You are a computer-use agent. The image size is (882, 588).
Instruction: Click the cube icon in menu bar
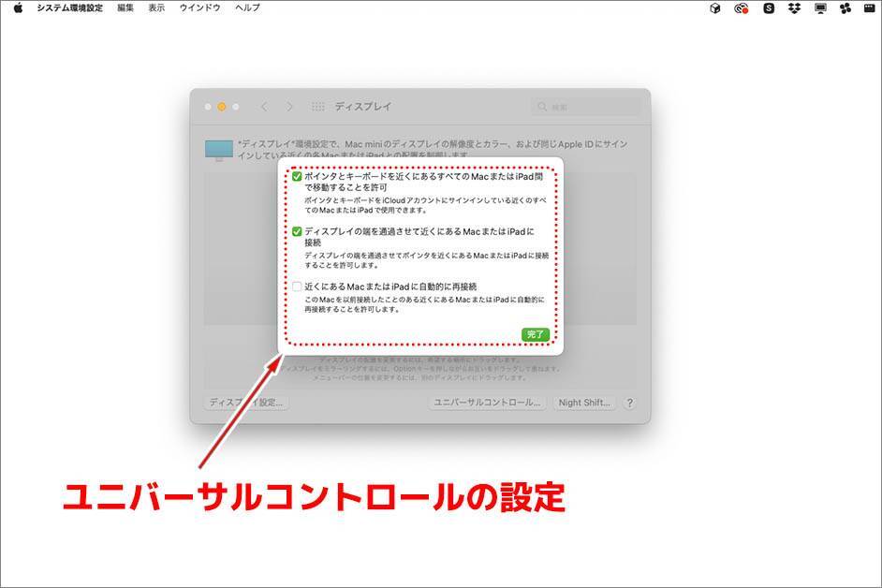[x=715, y=7]
